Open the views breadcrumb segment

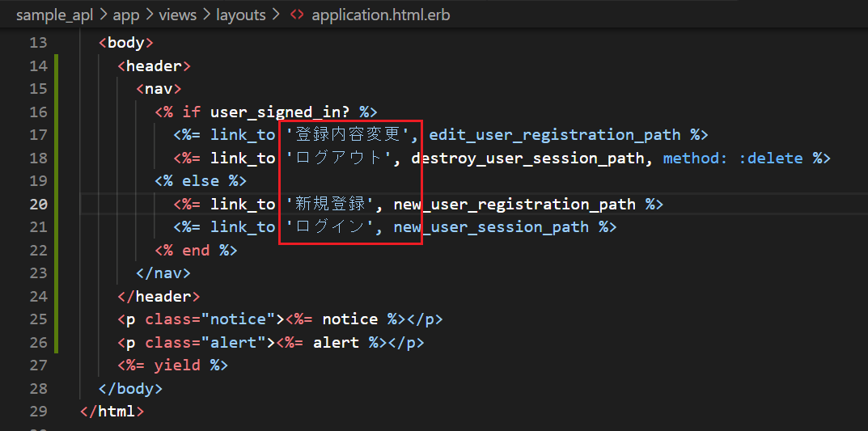coord(177,15)
